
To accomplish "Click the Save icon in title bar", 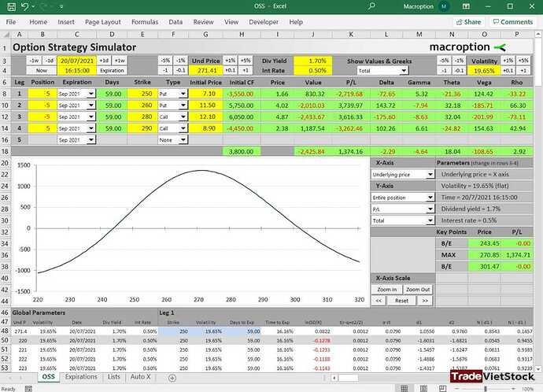I will [12, 6].
